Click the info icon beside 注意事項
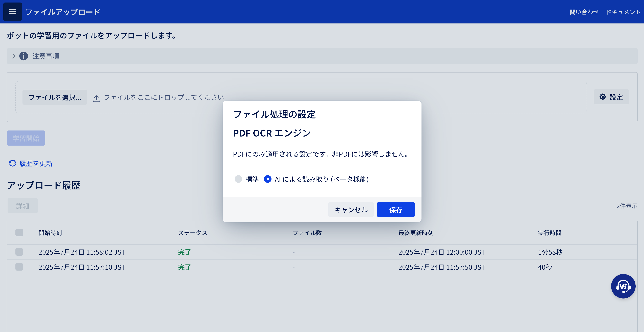Screen dimensions: 644x332 coord(24,56)
